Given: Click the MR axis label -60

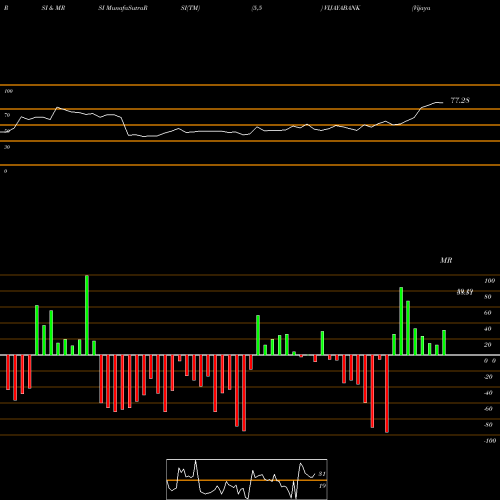Looking at the screenshot, I should (488, 409).
